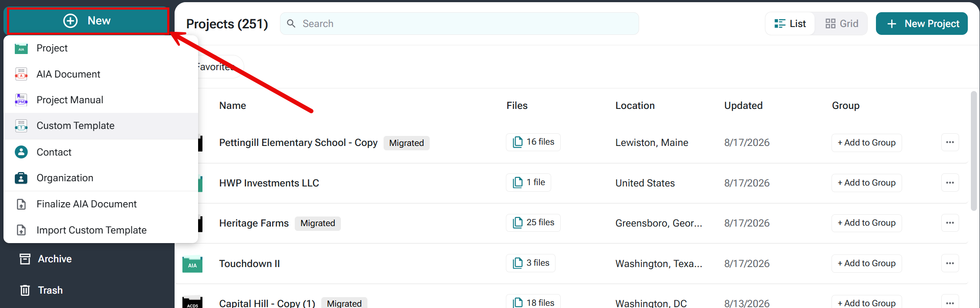Viewport: 980px width, 308px height.
Task: Click the green Project folder icon in menu
Action: (x=21, y=48)
